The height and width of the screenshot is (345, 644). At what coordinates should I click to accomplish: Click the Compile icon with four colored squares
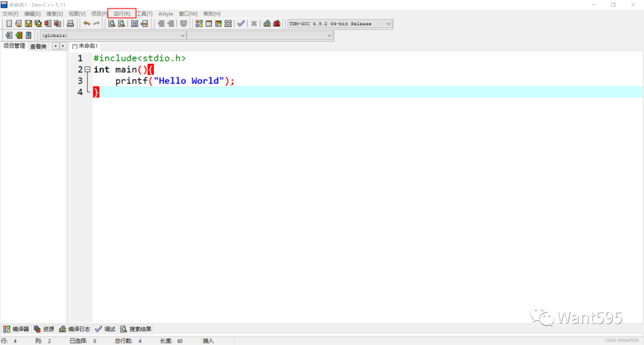(x=199, y=24)
